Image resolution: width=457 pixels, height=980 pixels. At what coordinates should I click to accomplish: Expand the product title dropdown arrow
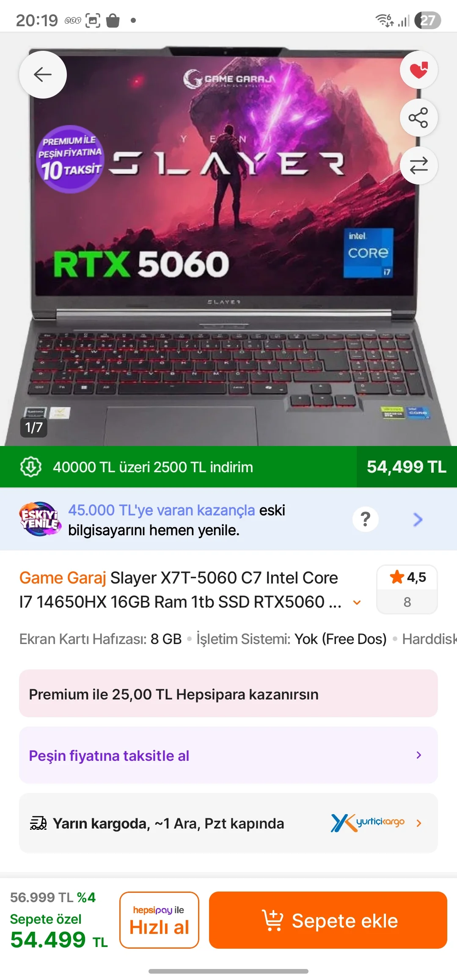357,603
